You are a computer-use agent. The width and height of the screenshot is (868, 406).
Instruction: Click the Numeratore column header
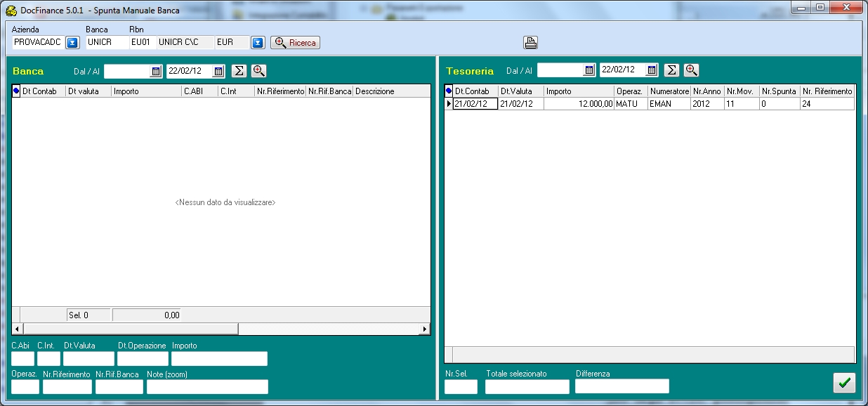(x=669, y=91)
